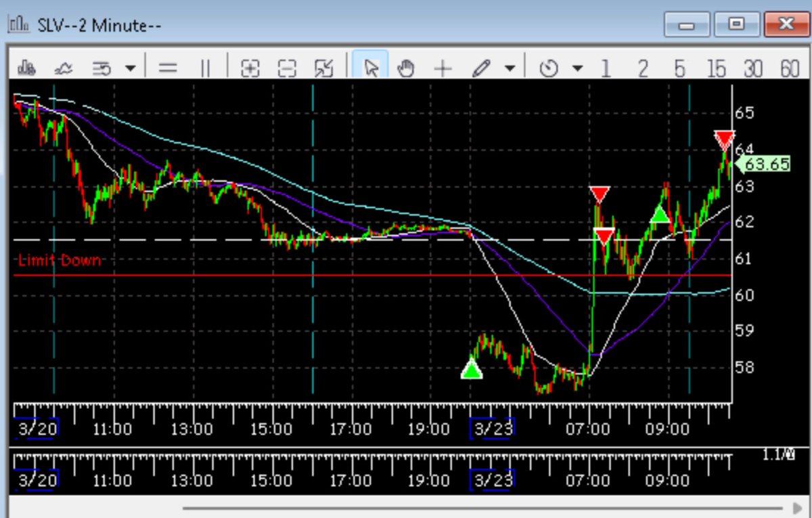Click the 13:00 label on the chart time axis
This screenshot has width=812, height=518.
pyautogui.click(x=191, y=429)
